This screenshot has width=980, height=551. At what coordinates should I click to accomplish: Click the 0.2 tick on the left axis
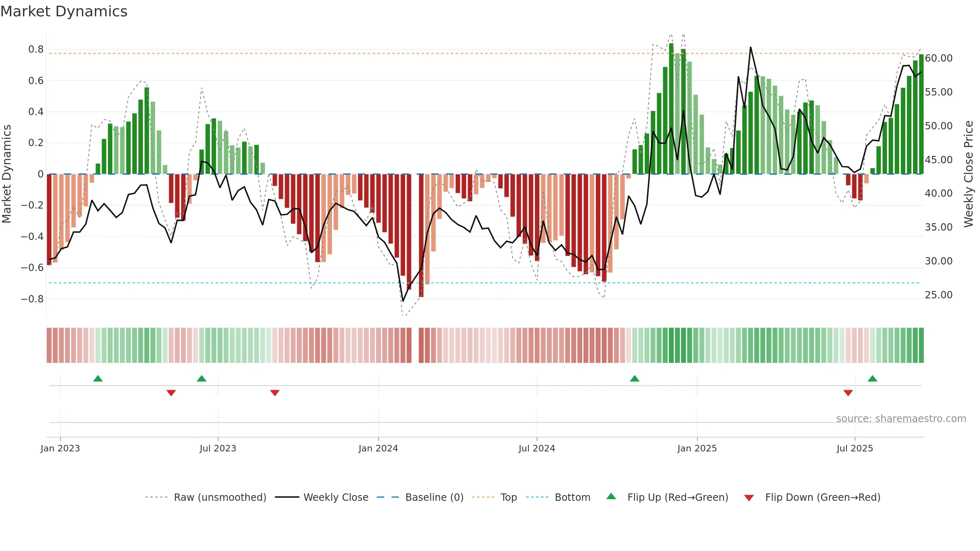pyautogui.click(x=36, y=142)
